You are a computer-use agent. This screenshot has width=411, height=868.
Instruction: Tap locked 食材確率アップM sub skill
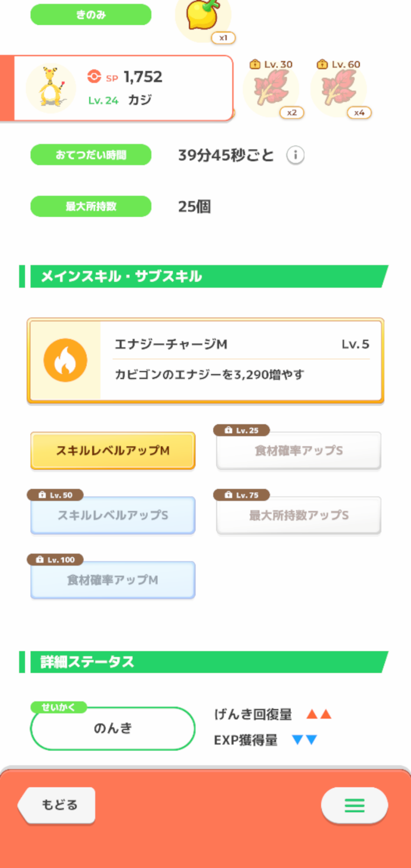point(113,580)
